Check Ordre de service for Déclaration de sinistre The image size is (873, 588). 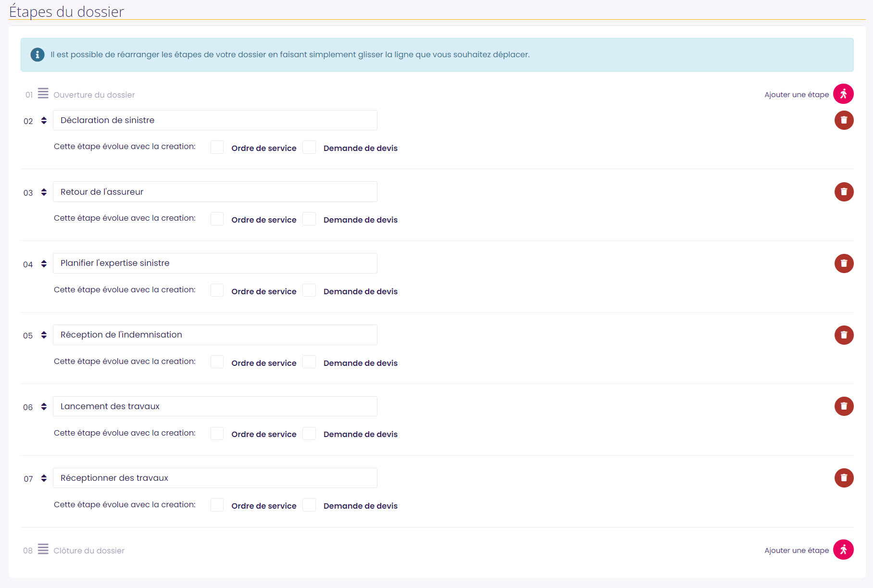tap(217, 147)
